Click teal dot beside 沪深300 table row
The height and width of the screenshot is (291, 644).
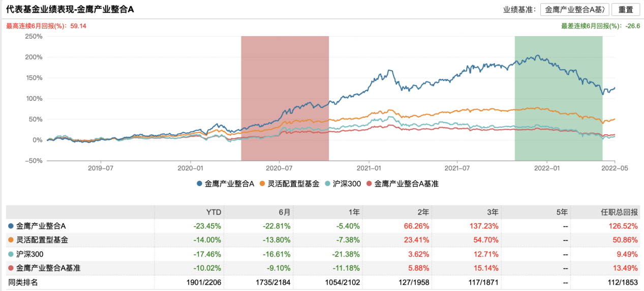11,253
